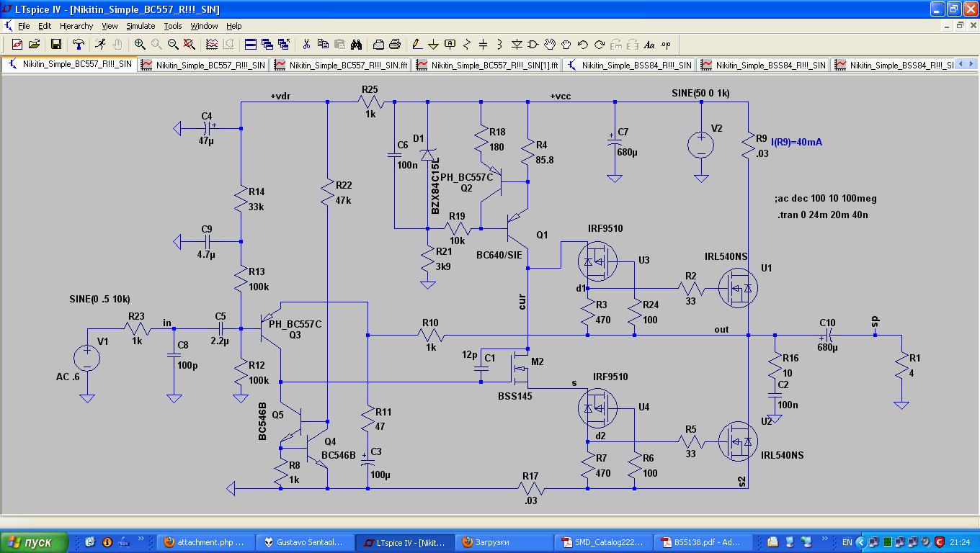Viewport: 980px width, 553px height.
Task: Click Zoom In magnifier icon
Action: point(140,45)
